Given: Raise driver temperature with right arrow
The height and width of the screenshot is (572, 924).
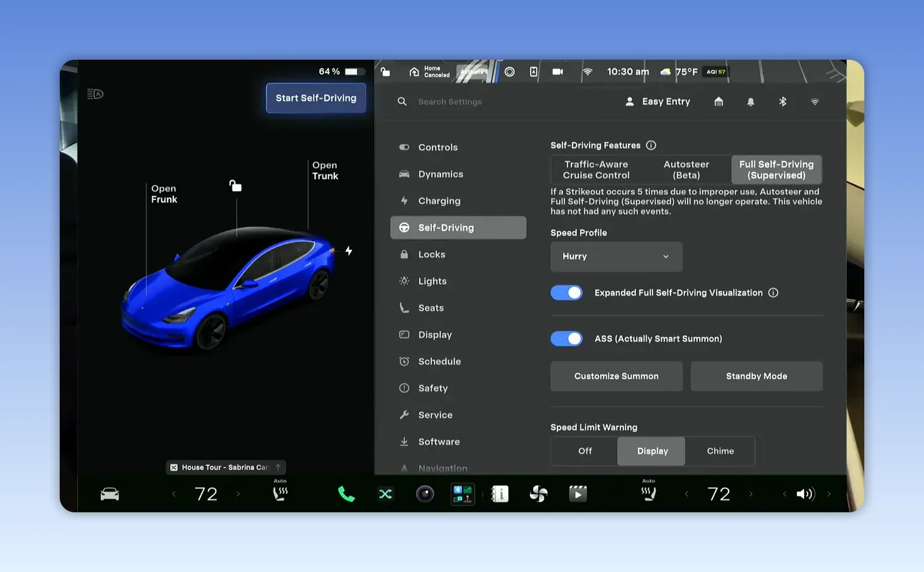Looking at the screenshot, I should pos(238,494).
